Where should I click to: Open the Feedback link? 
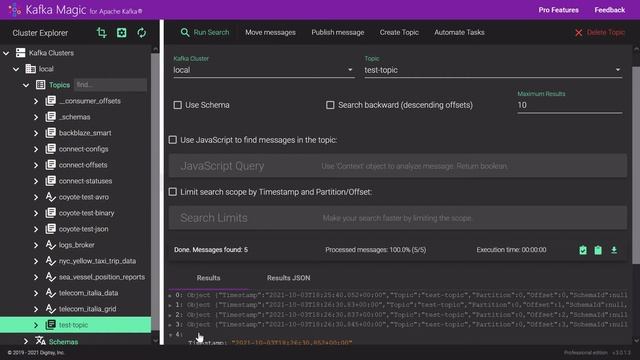pos(609,10)
